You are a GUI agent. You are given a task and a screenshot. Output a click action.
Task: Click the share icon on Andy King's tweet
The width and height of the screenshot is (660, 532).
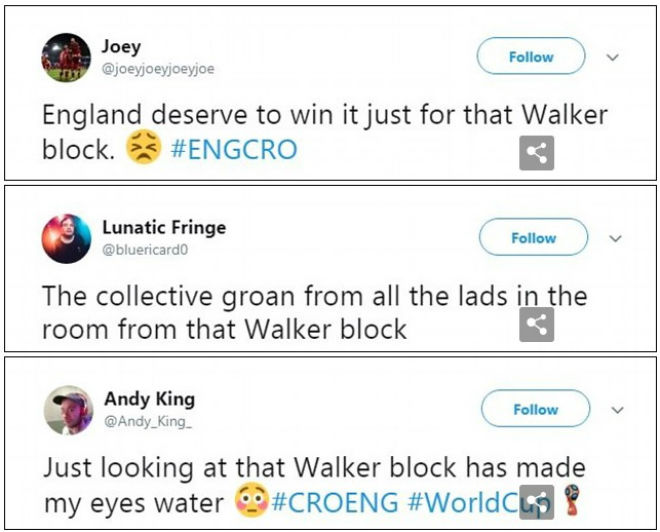[x=536, y=502]
